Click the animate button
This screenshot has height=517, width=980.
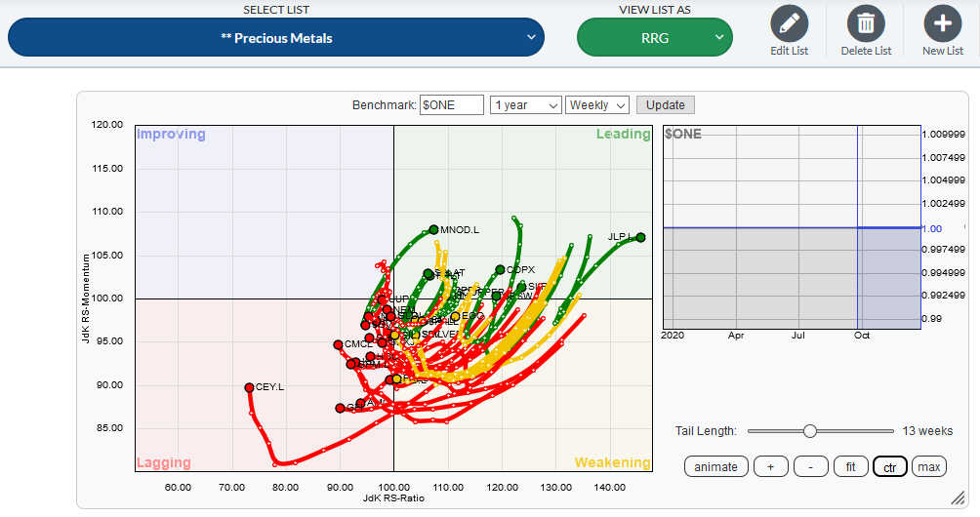[715, 466]
